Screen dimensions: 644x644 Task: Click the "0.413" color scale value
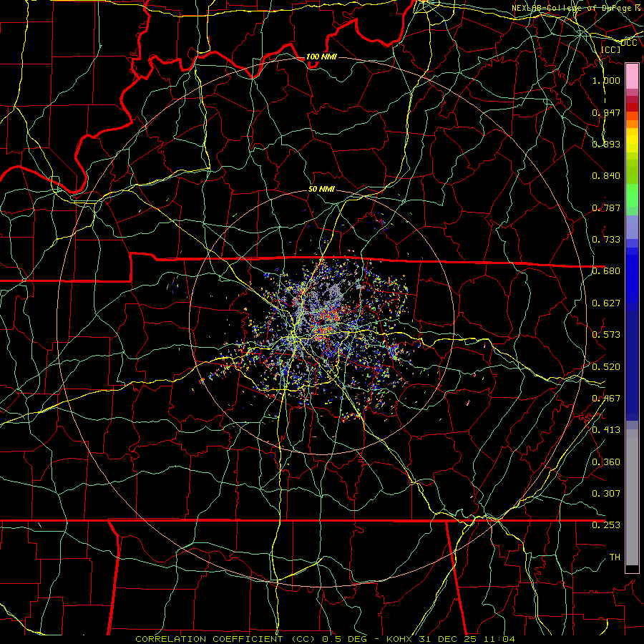pyautogui.click(x=606, y=429)
